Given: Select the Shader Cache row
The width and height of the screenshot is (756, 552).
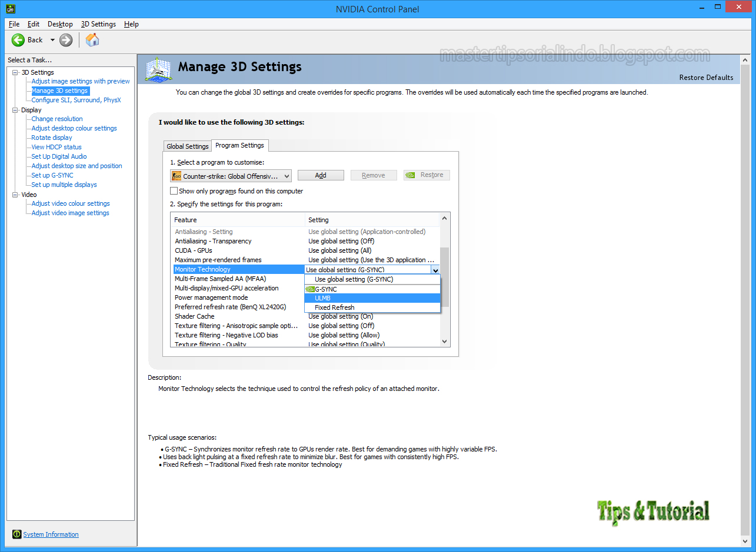Looking at the screenshot, I should 305,316.
